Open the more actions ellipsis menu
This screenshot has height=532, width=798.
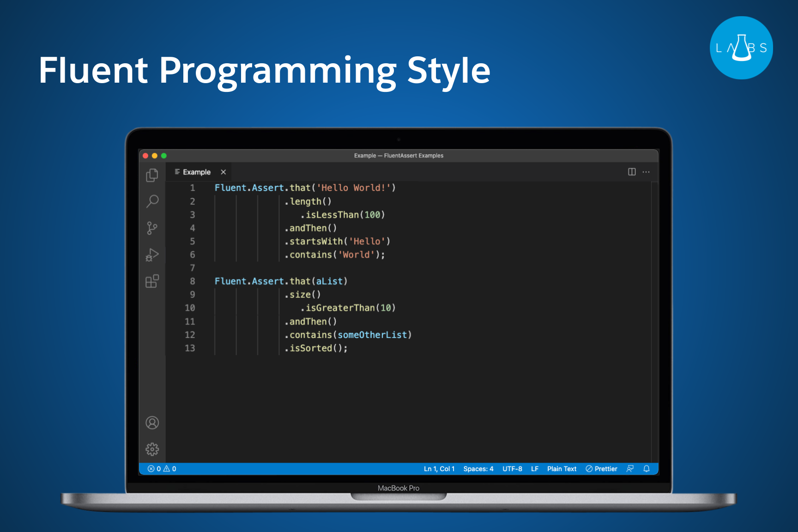(x=646, y=172)
